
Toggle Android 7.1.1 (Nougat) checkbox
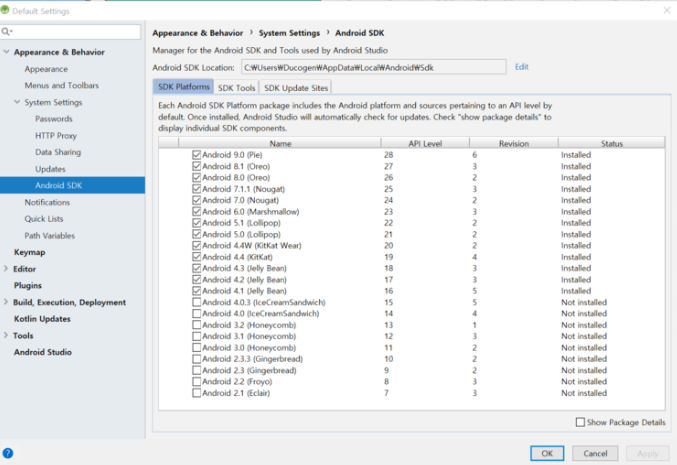pos(196,189)
